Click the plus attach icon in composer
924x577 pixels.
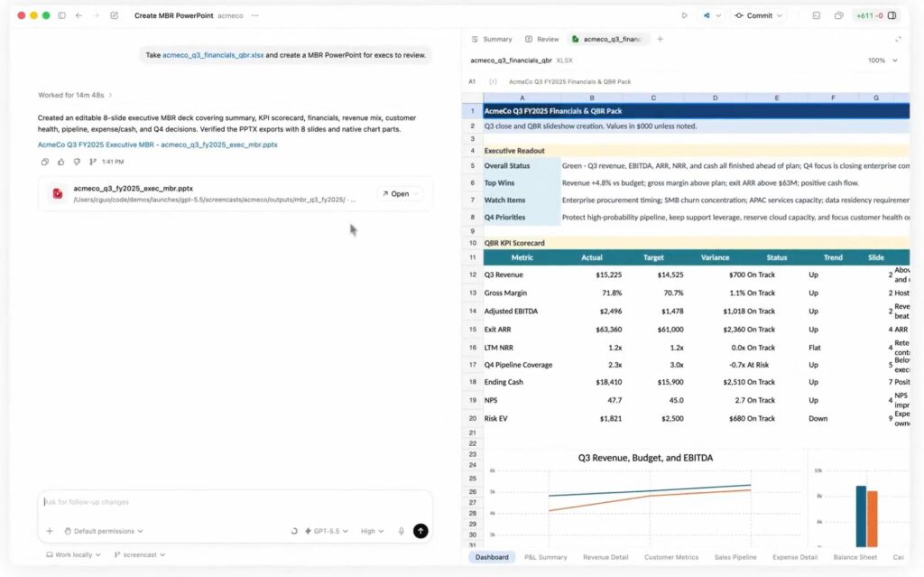[x=50, y=531]
